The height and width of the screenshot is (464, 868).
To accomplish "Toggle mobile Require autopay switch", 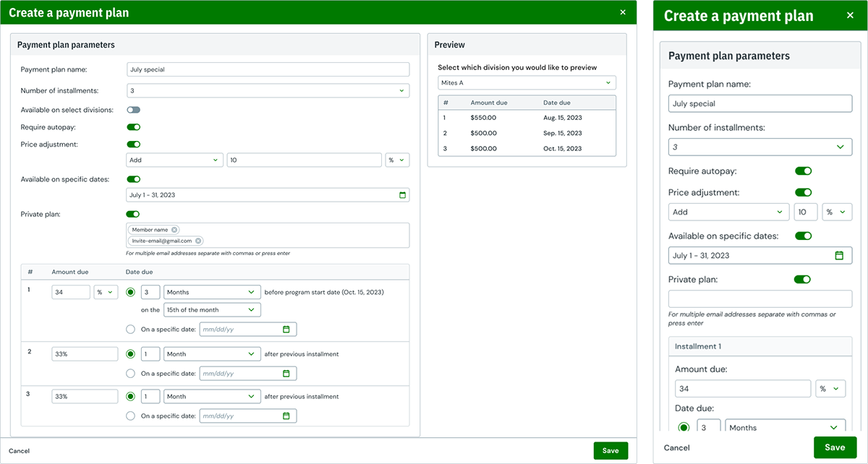I will (803, 171).
